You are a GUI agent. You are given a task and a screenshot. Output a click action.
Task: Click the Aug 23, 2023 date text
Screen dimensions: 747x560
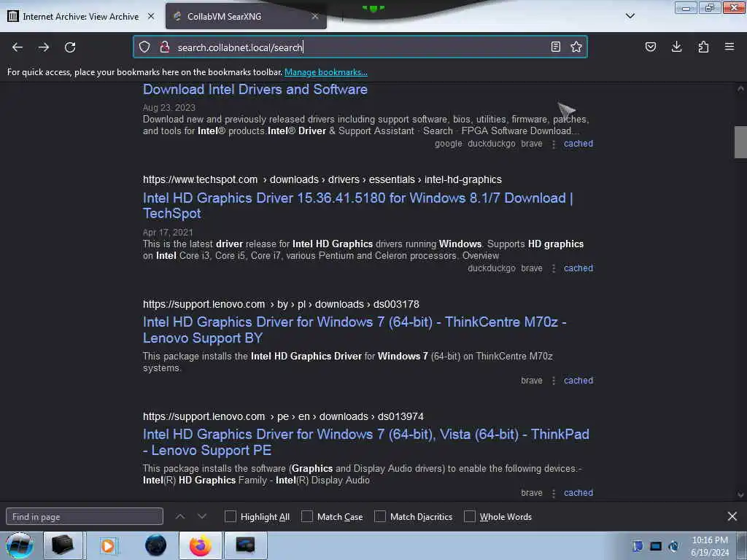click(x=169, y=108)
